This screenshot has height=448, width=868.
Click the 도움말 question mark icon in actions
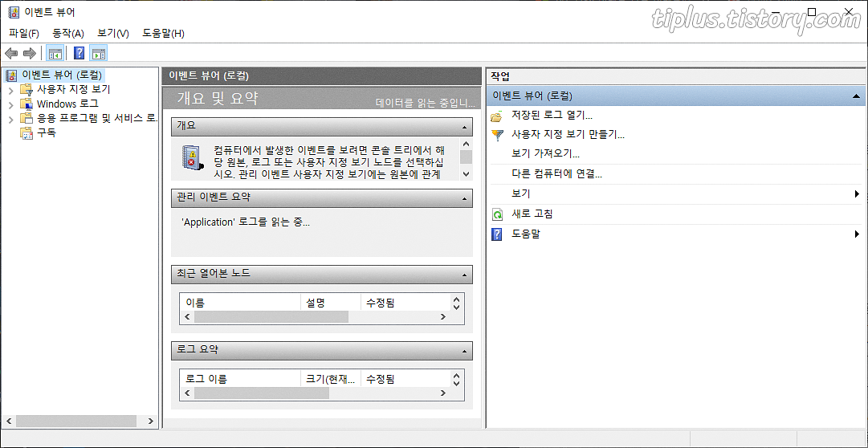496,234
